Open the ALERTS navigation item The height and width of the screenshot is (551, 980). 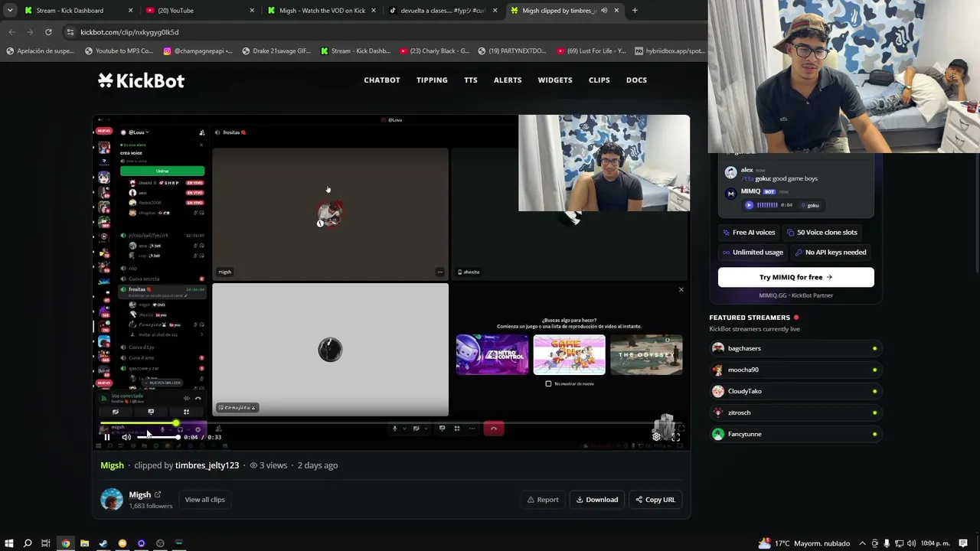(x=508, y=80)
